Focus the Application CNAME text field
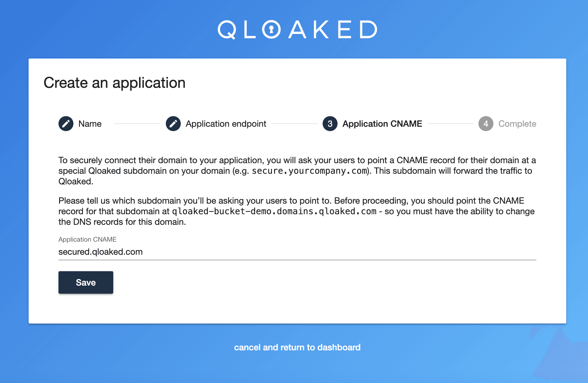The height and width of the screenshot is (383, 588). pos(297,252)
